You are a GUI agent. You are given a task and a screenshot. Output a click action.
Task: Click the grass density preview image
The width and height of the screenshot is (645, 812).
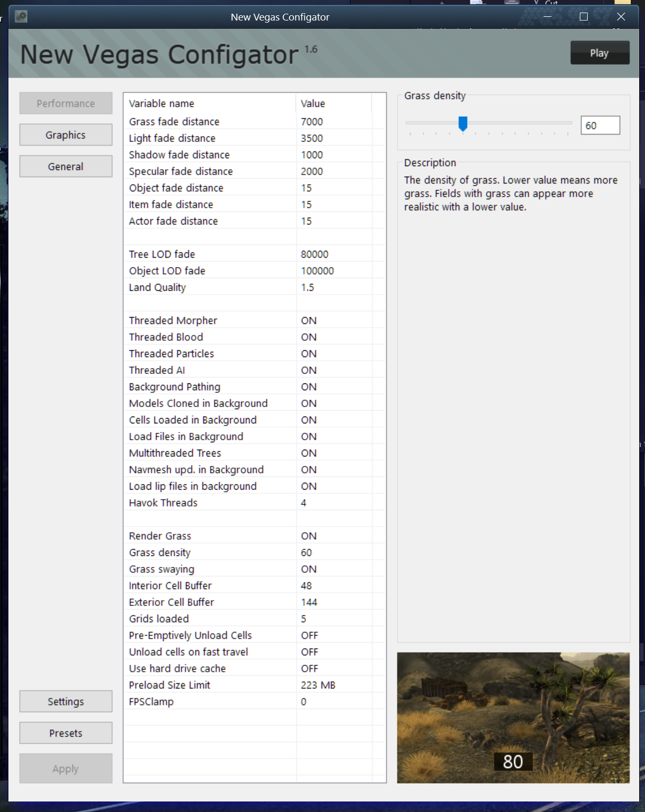pyautogui.click(x=513, y=718)
